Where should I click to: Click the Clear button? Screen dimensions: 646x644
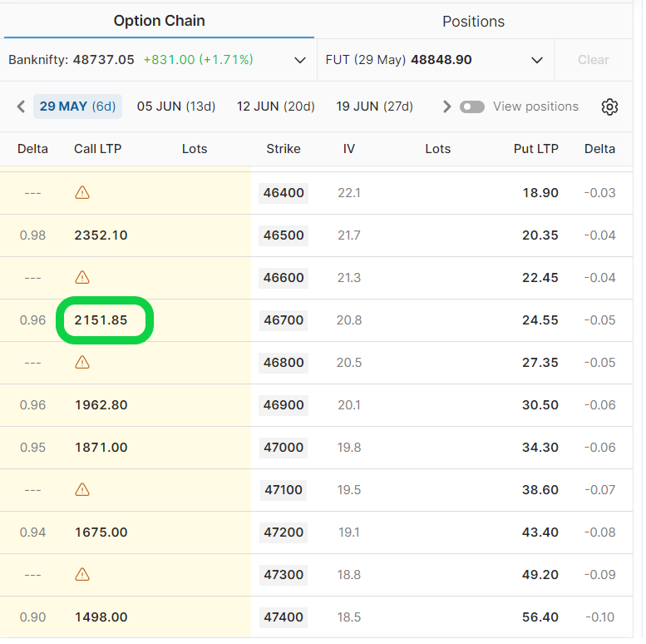tap(594, 60)
